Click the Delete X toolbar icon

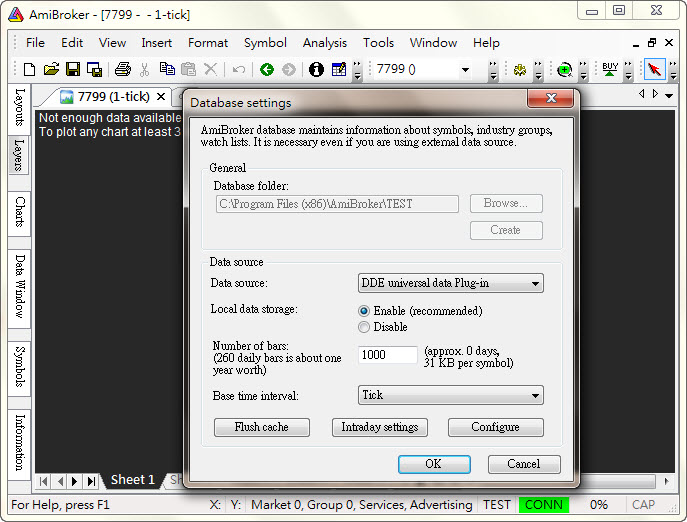point(211,69)
